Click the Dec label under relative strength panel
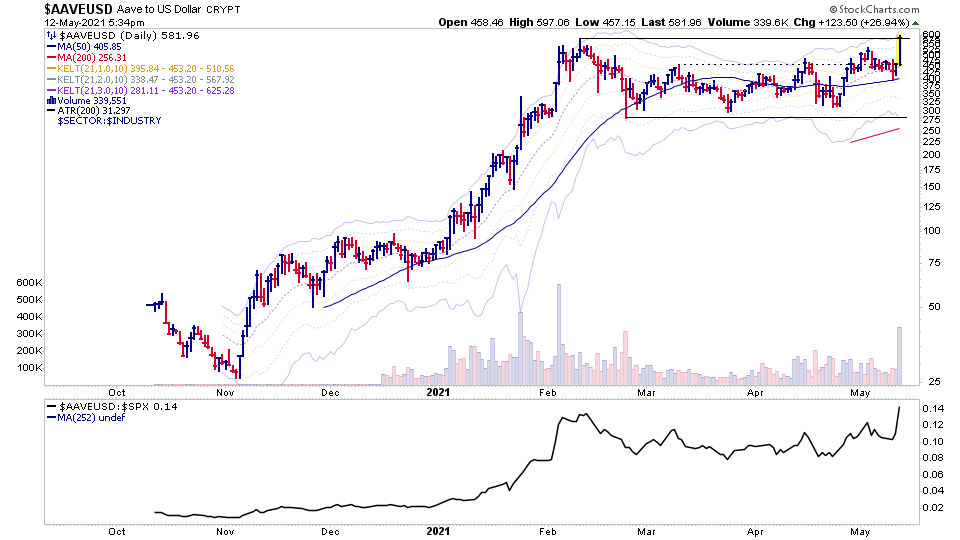 coord(330,531)
